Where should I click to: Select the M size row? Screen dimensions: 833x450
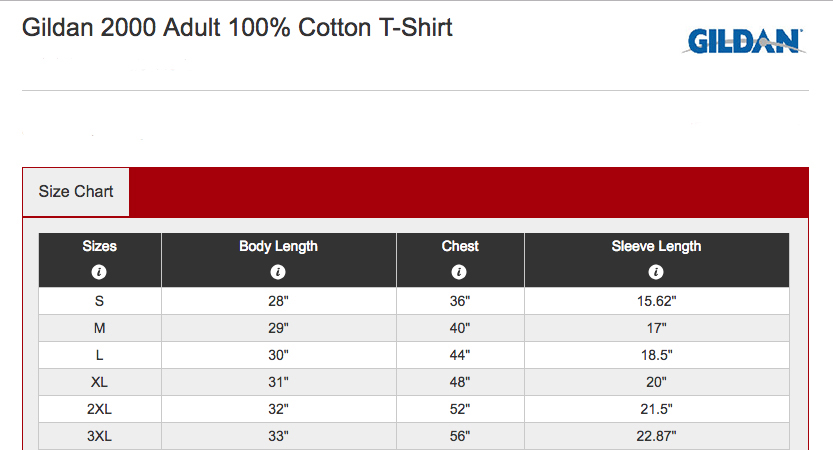(414, 328)
